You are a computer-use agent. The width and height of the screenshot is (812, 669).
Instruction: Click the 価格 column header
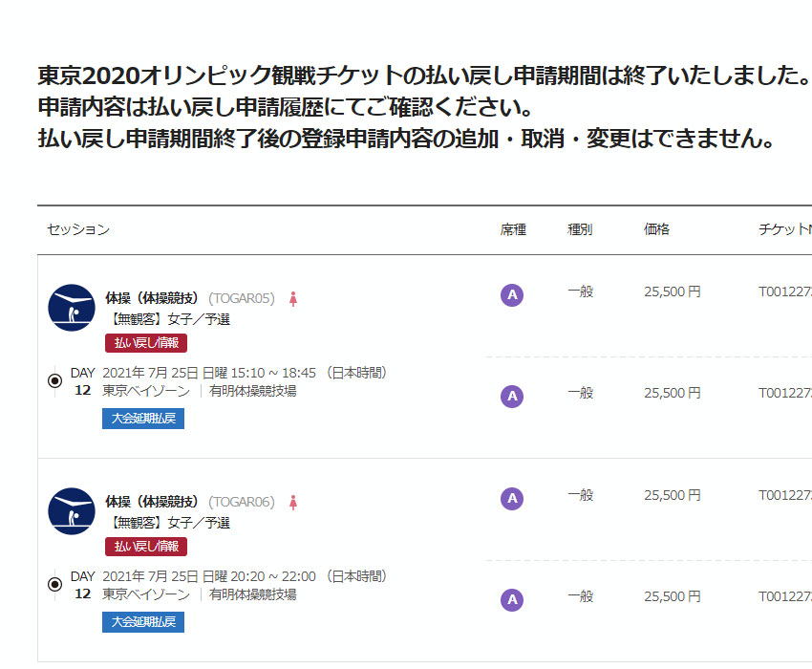656,229
